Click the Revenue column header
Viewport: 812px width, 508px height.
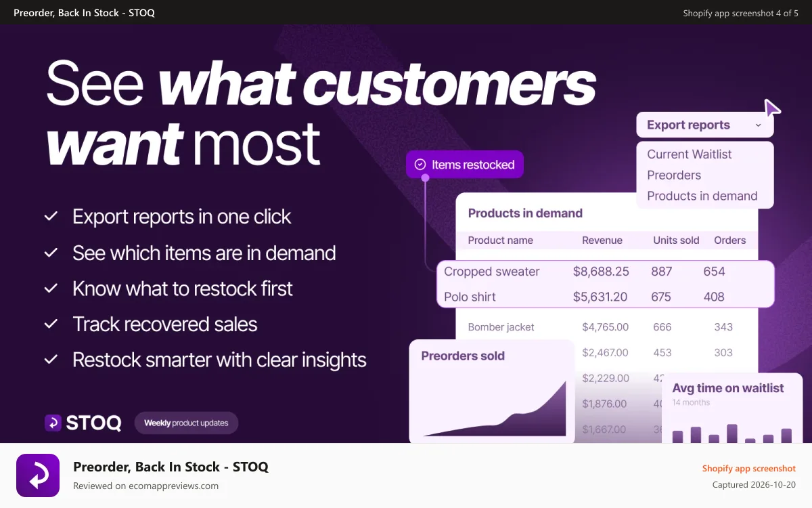(x=602, y=240)
